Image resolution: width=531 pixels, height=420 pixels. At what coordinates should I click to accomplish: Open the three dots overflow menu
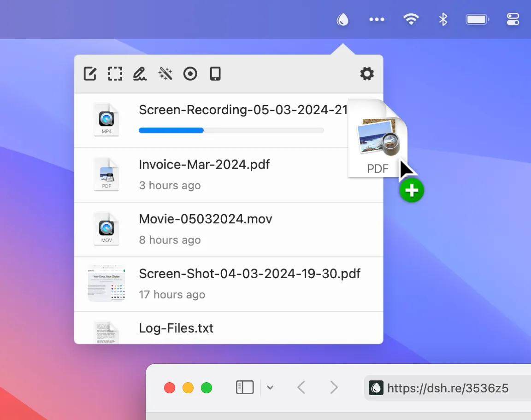377,19
